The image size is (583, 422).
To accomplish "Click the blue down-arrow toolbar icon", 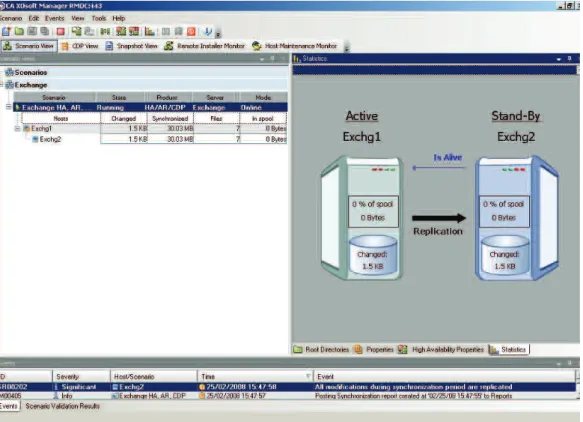I will pyautogui.click(x=208, y=32).
